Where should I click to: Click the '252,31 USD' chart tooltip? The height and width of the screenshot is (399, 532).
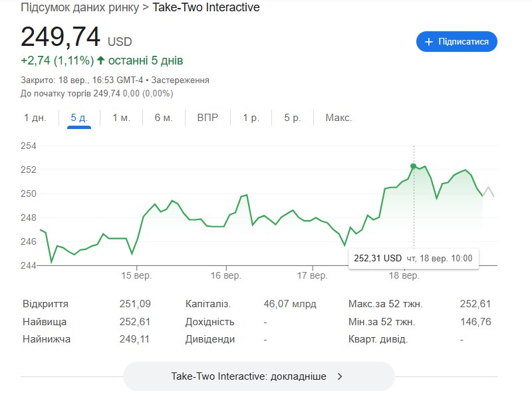(412, 258)
